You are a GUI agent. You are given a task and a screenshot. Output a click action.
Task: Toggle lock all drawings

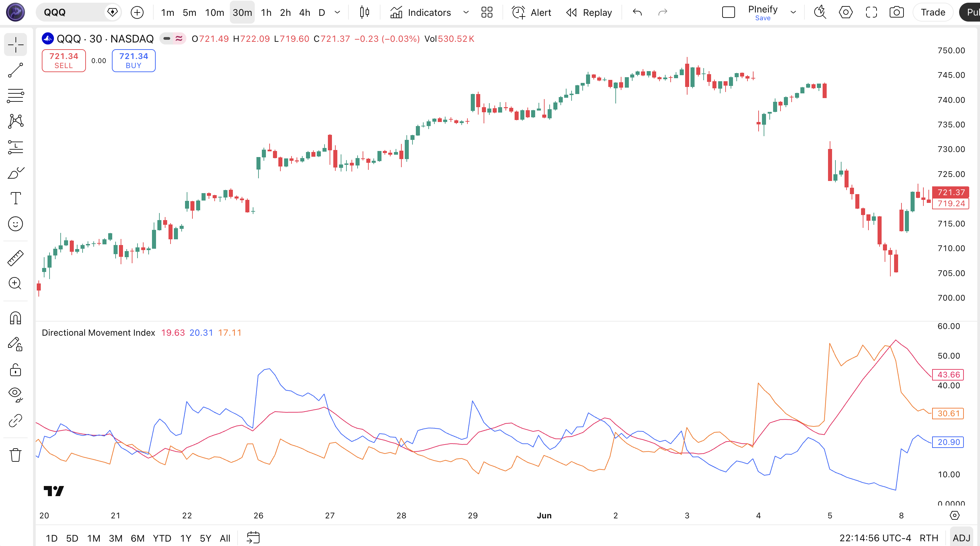pos(16,369)
